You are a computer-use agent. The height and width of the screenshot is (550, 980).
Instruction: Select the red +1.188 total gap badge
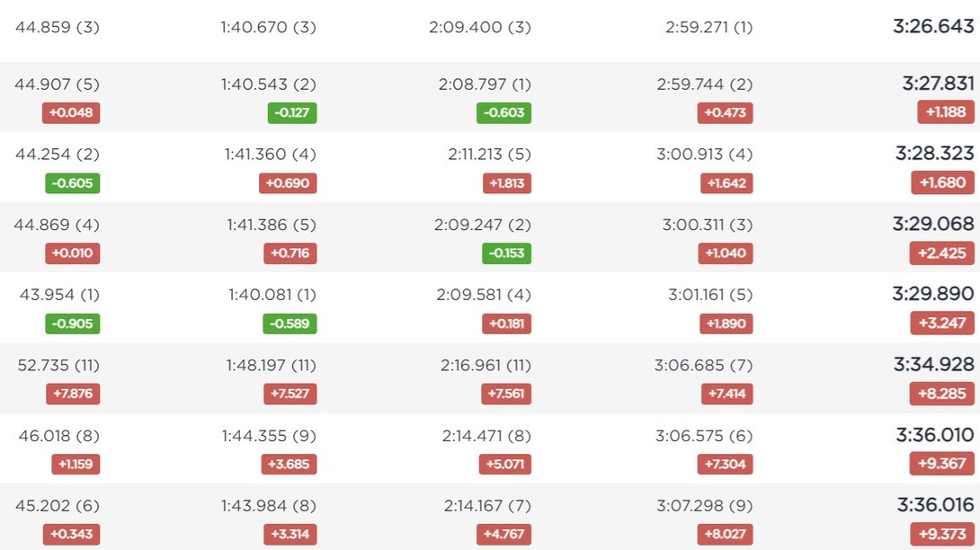(x=946, y=112)
